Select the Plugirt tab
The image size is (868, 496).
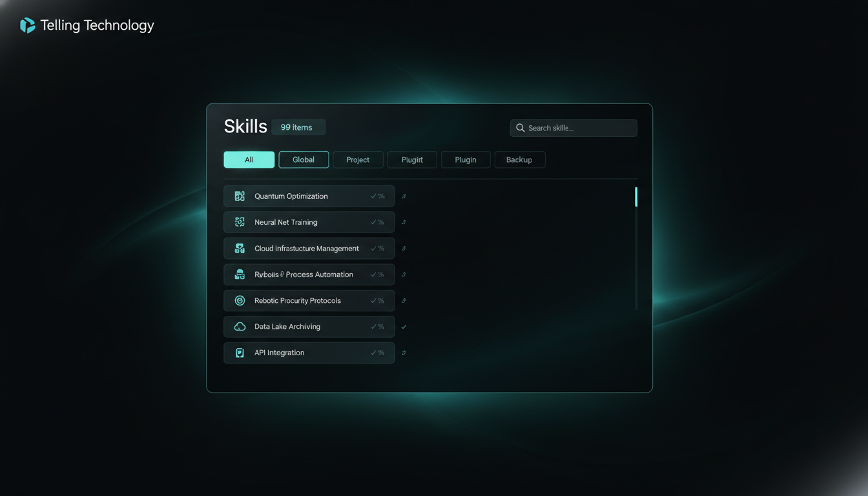click(x=412, y=160)
